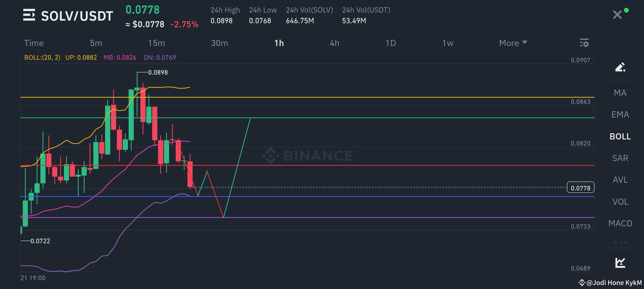The image size is (644, 289).
Task: Click the chart indicator icon at bottom right
Action: coord(620,263)
